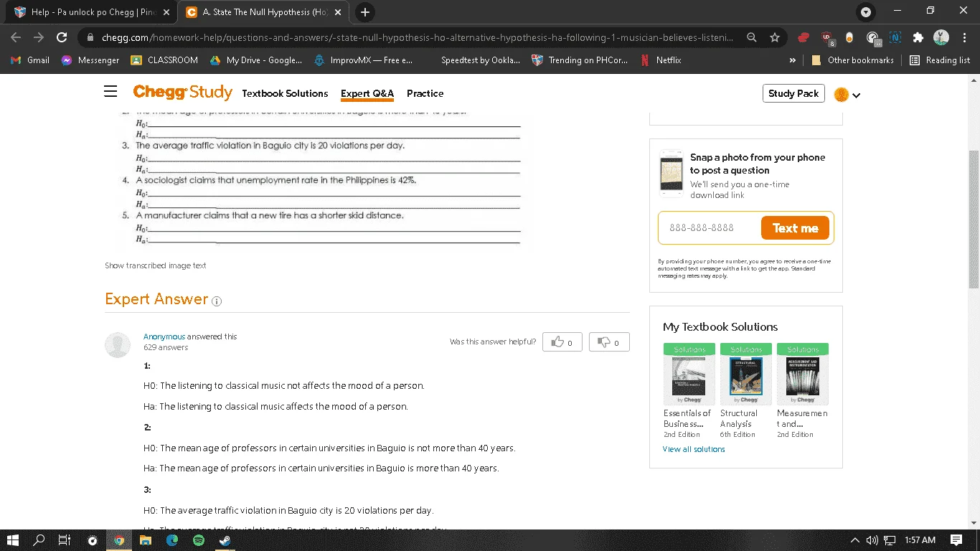Screen dimensions: 980x551
Task: Open the Windows Start menu
Action: point(12,540)
